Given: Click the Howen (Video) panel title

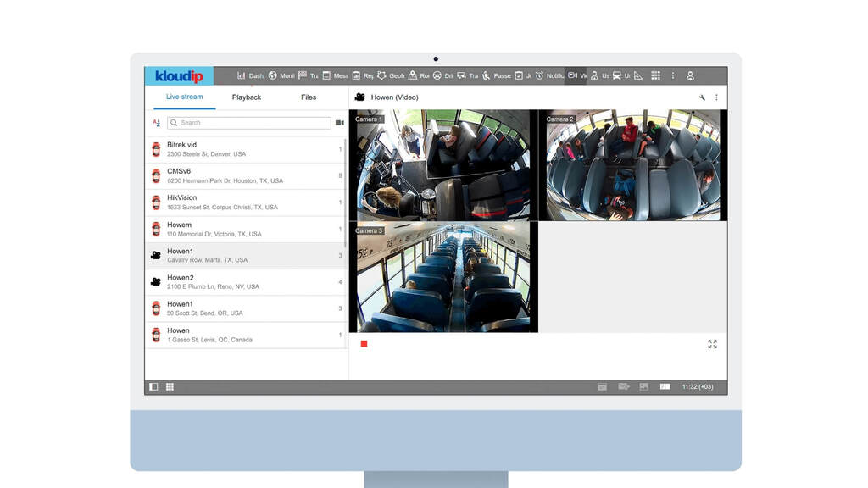Looking at the screenshot, I should pyautogui.click(x=394, y=97).
